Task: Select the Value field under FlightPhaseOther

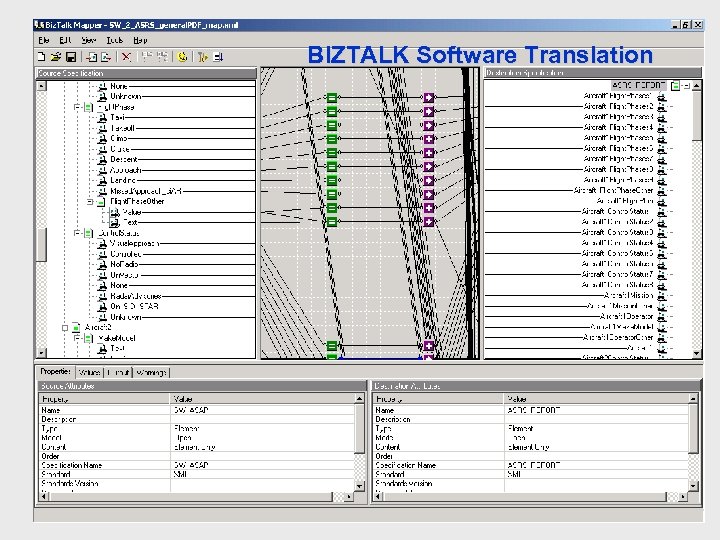Action: 132,212
